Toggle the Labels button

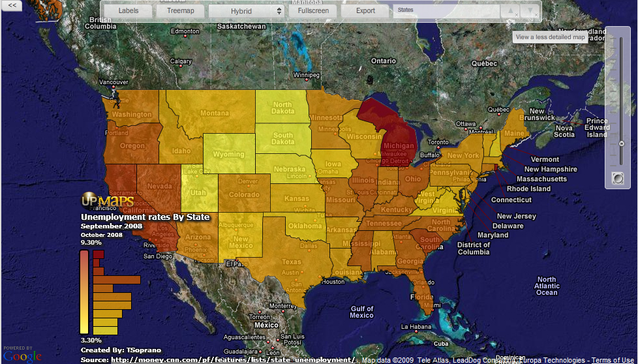click(127, 11)
